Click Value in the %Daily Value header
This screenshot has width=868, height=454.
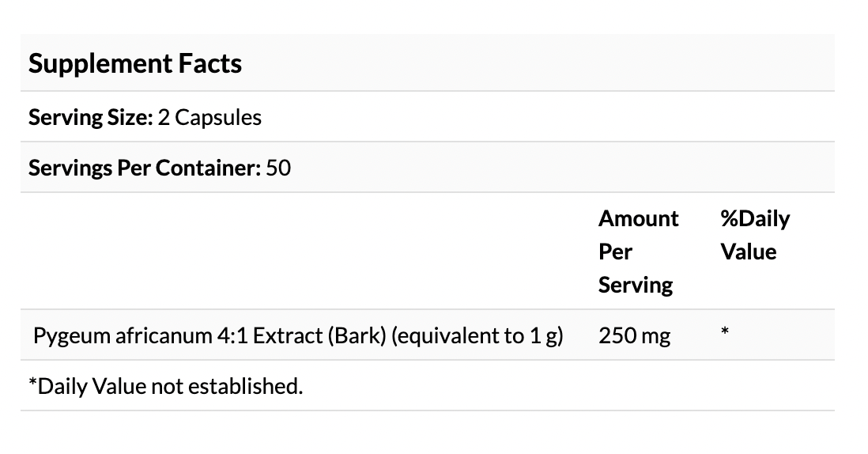click(x=748, y=252)
